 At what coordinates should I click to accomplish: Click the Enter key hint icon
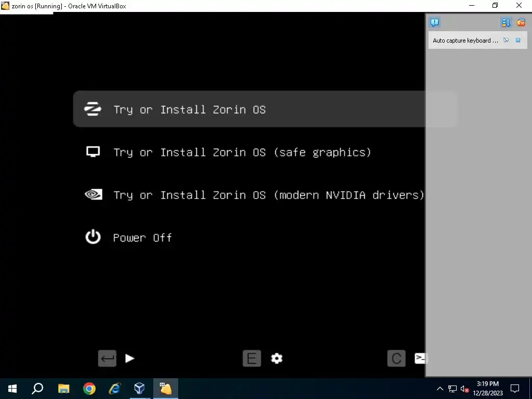tap(107, 358)
